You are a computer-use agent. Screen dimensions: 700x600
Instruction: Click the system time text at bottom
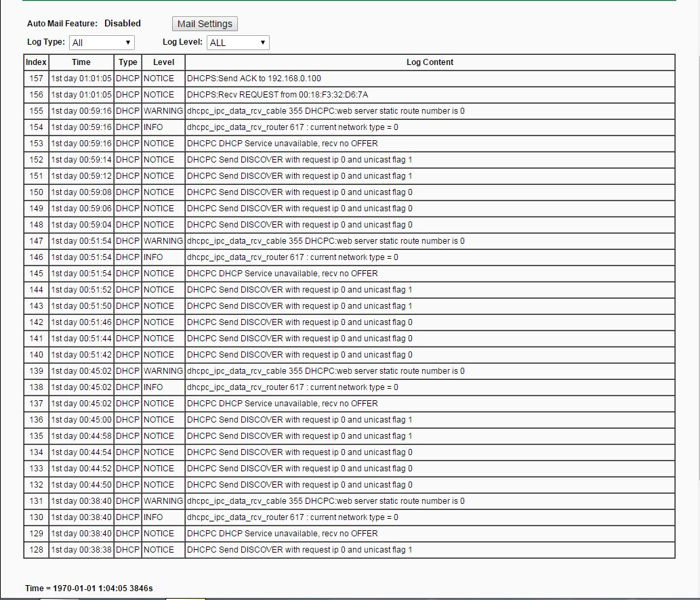tap(89, 588)
